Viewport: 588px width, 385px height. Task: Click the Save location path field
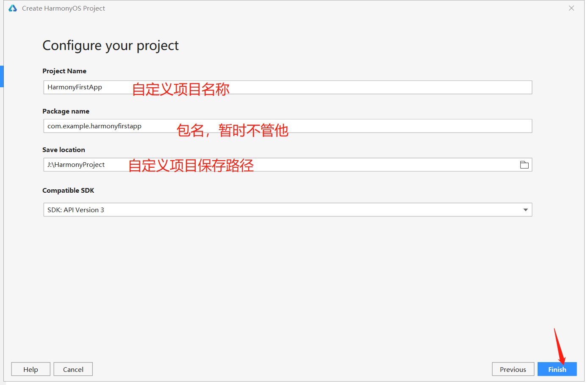[x=288, y=165]
